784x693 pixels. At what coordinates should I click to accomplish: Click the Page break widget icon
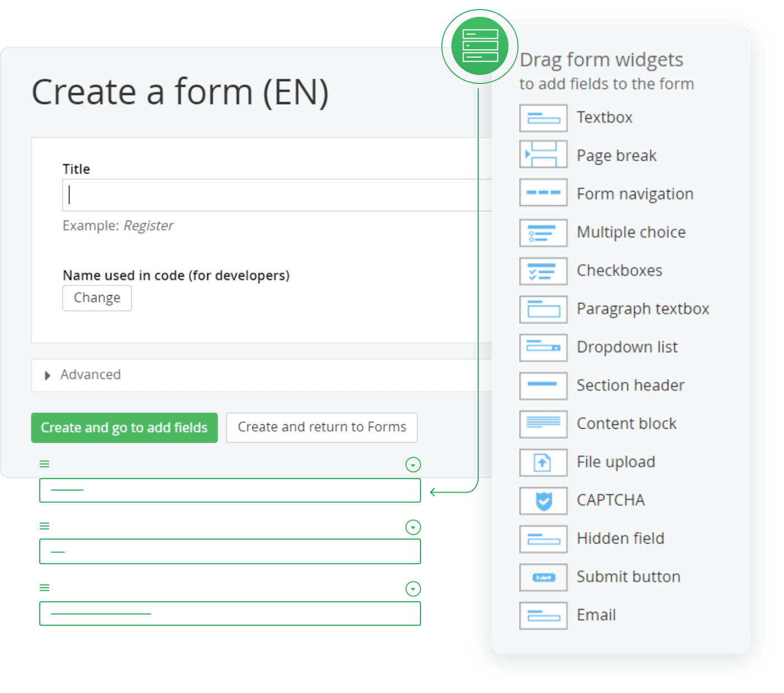(543, 154)
